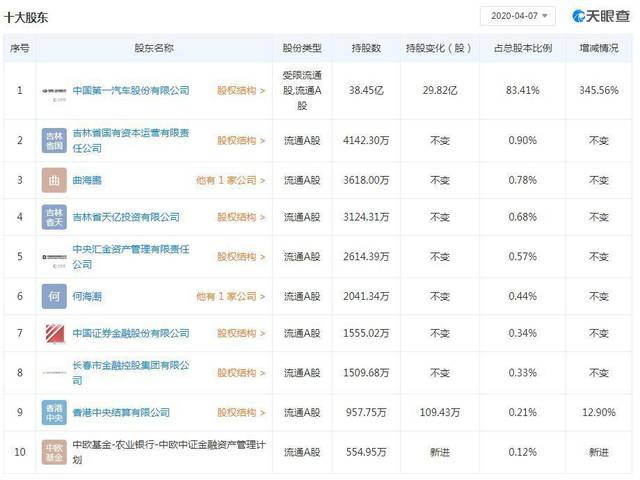Select the 29.82亿 change value
This screenshot has height=480, width=640.
pos(440,91)
